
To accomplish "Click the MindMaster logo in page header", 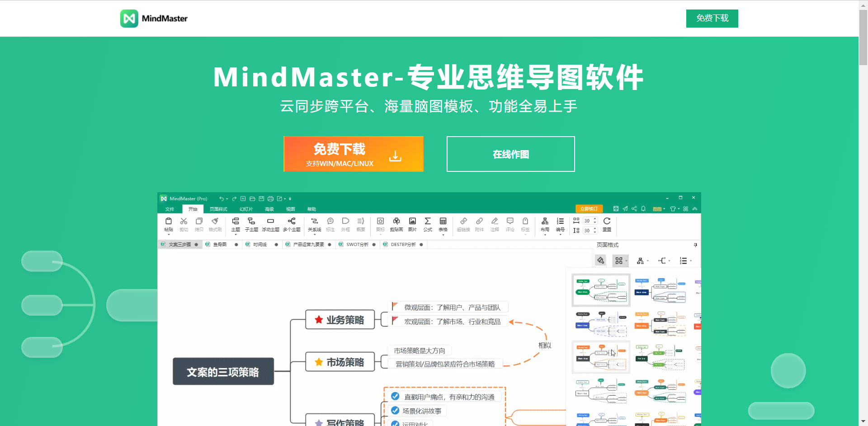I will [x=154, y=19].
